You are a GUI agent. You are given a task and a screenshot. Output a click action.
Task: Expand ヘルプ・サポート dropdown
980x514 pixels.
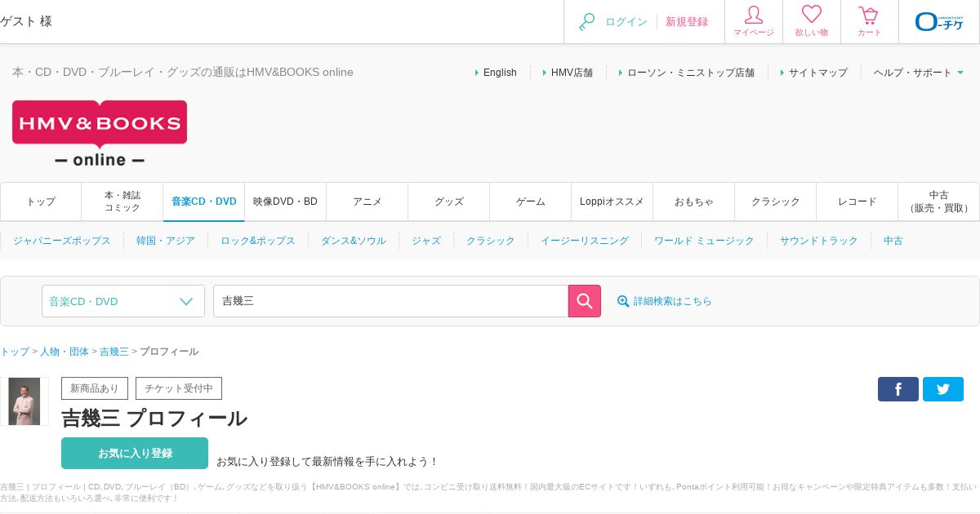tap(919, 73)
